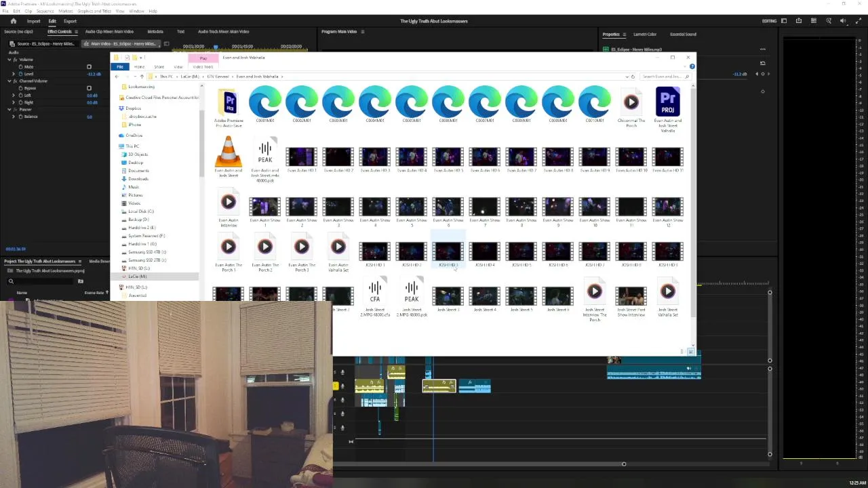Select the Chicomnal The Porch media file
The width and height of the screenshot is (868, 488).
631,108
